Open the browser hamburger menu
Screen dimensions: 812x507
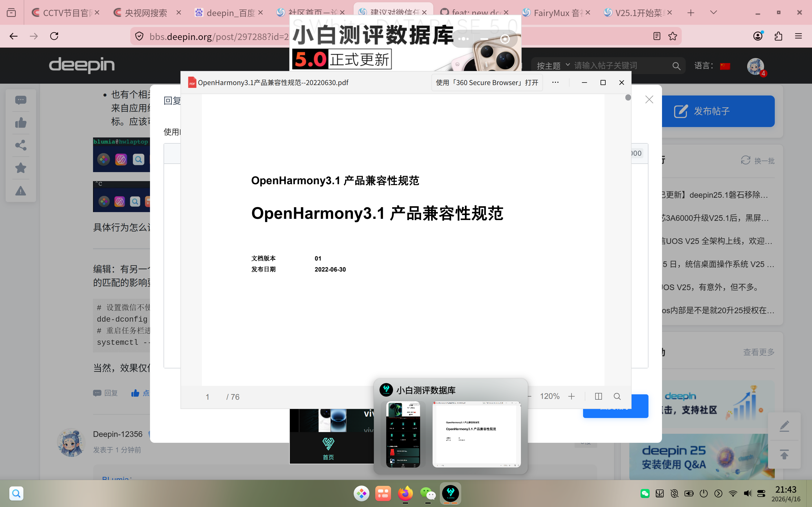(x=799, y=36)
